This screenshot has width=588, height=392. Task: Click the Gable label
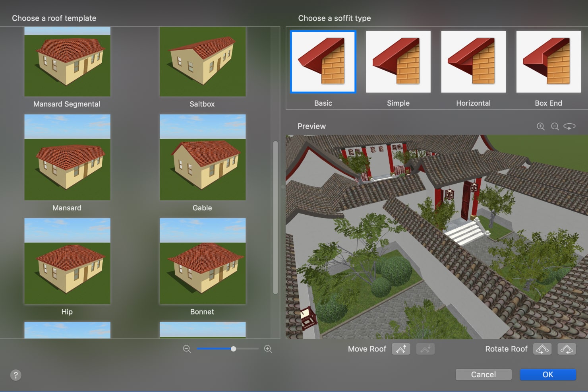click(x=202, y=208)
